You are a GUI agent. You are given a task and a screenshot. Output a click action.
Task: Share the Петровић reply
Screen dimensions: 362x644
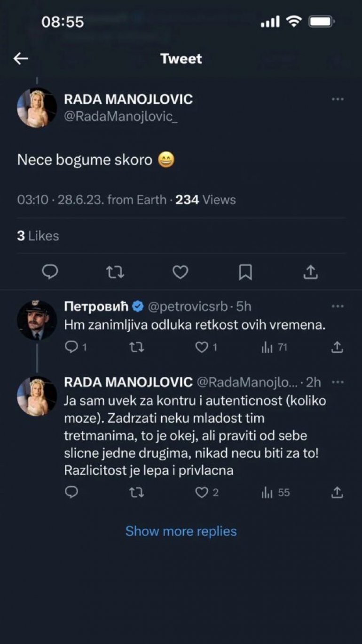(337, 348)
